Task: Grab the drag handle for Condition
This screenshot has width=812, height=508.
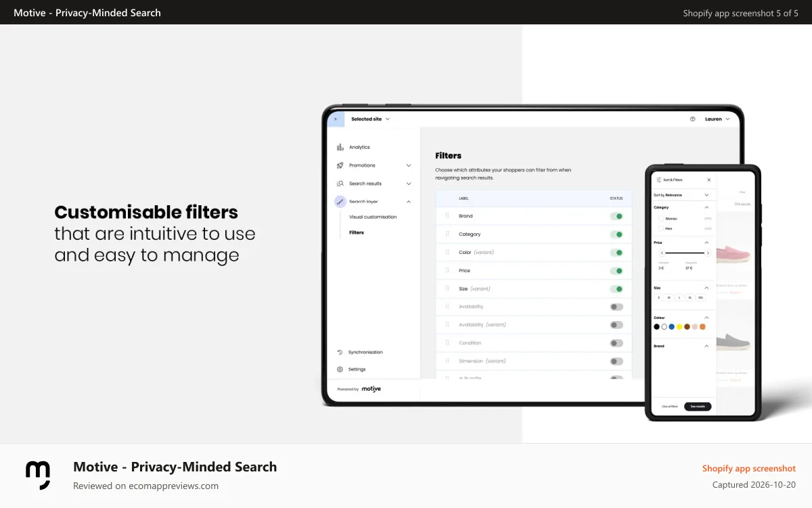Action: [x=447, y=343]
